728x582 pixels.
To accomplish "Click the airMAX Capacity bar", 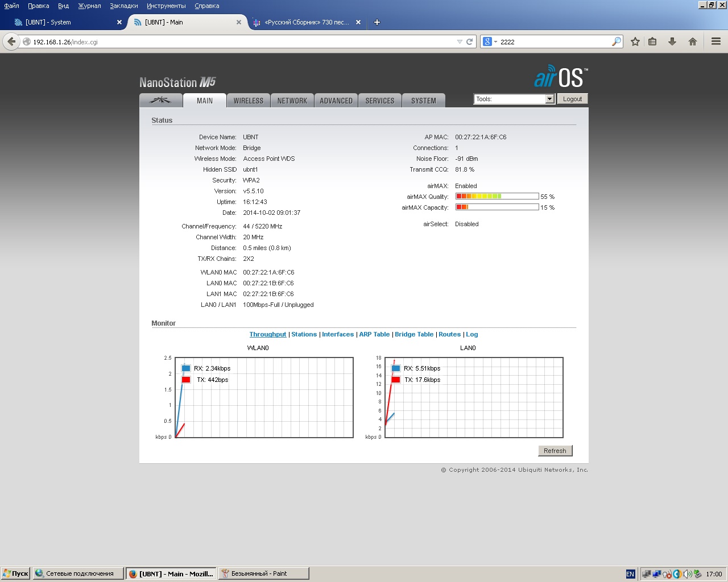I will [497, 207].
